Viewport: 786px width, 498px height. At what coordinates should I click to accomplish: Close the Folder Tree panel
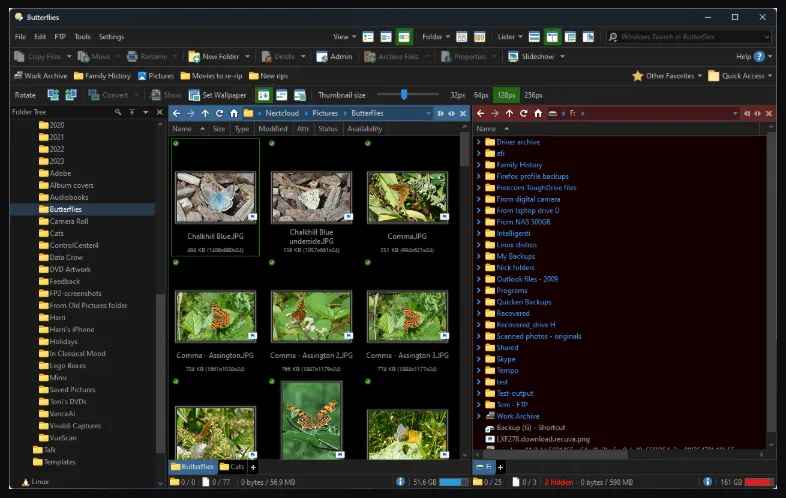[x=159, y=112]
